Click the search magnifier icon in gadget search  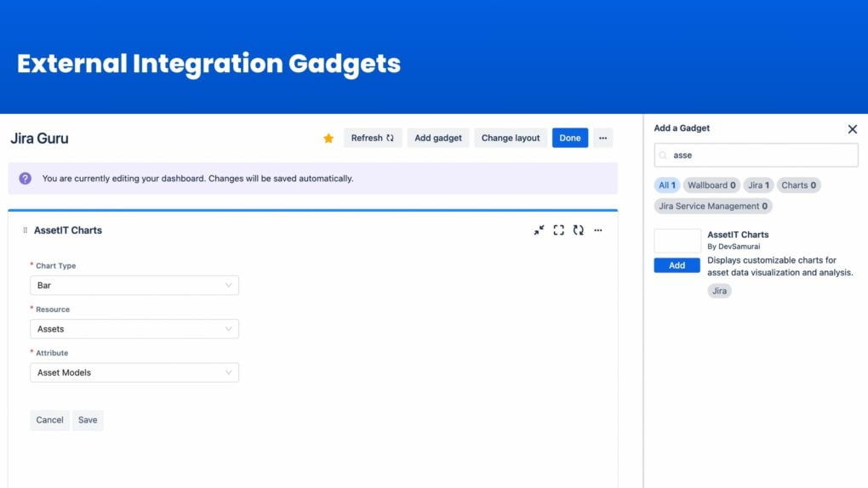point(663,156)
